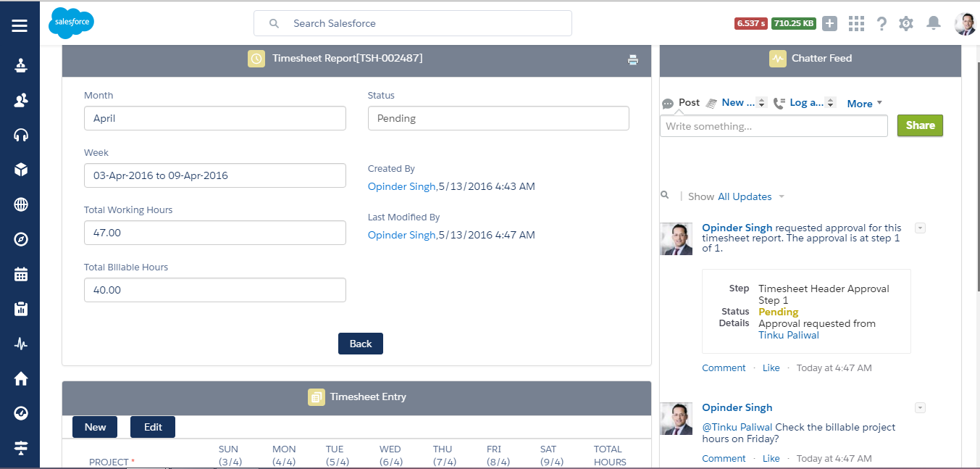Open the podium speaker icon in sidebar

pos(21,66)
